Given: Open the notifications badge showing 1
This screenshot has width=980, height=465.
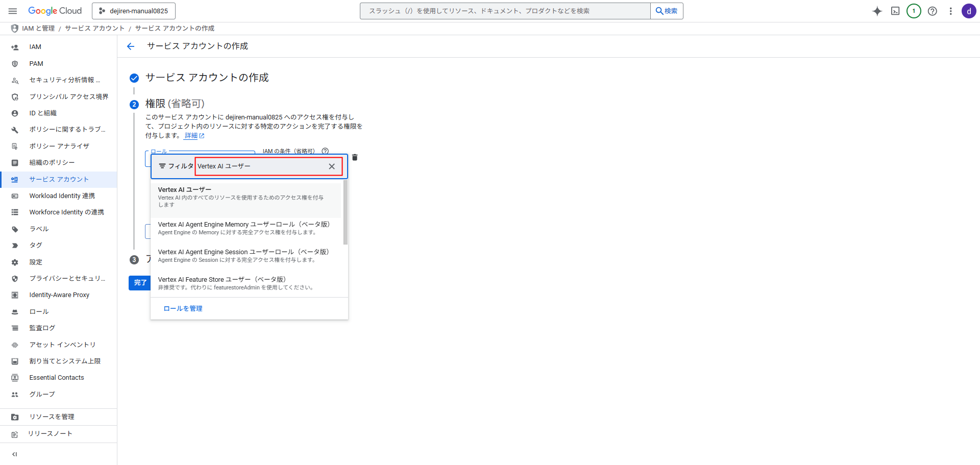Looking at the screenshot, I should click(914, 11).
